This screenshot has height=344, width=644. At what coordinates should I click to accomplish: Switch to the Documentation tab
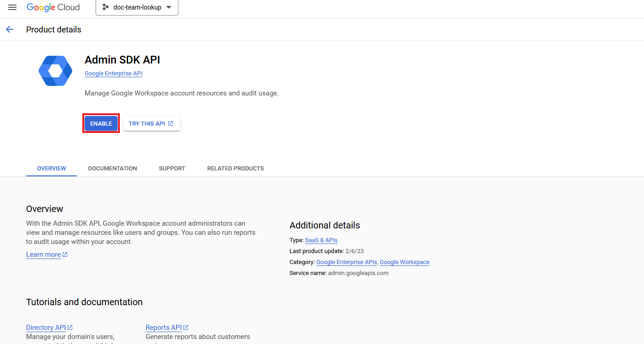pyautogui.click(x=113, y=169)
